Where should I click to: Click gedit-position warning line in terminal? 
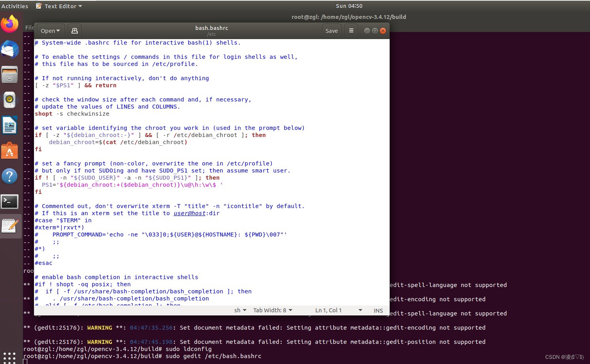point(254,342)
